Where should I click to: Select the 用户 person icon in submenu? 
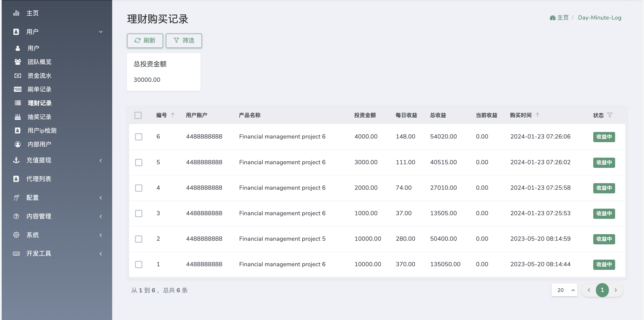(17, 48)
